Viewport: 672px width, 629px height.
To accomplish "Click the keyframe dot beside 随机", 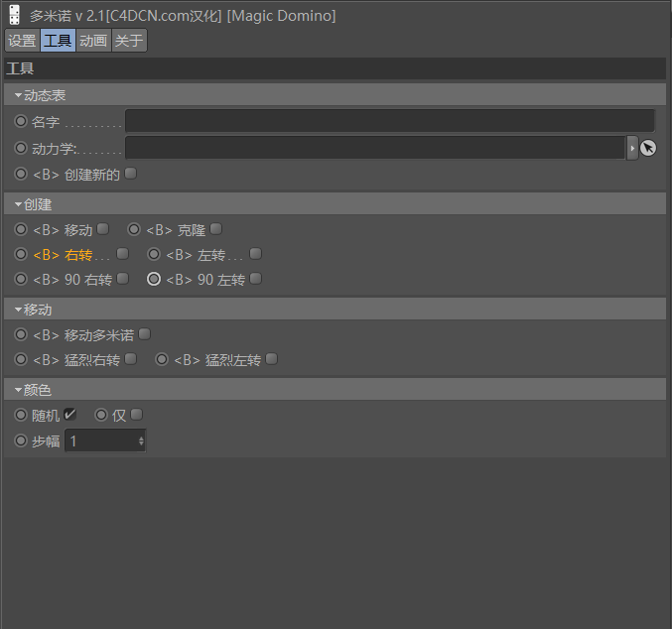I will (21, 415).
